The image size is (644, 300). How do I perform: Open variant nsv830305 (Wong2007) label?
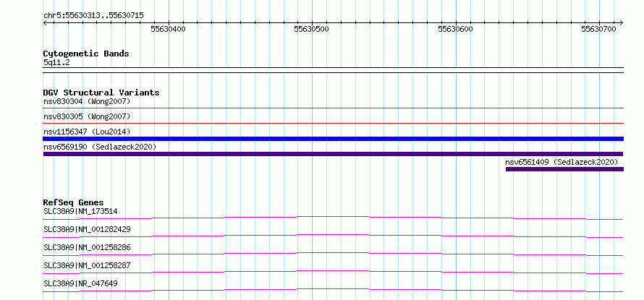(87, 117)
